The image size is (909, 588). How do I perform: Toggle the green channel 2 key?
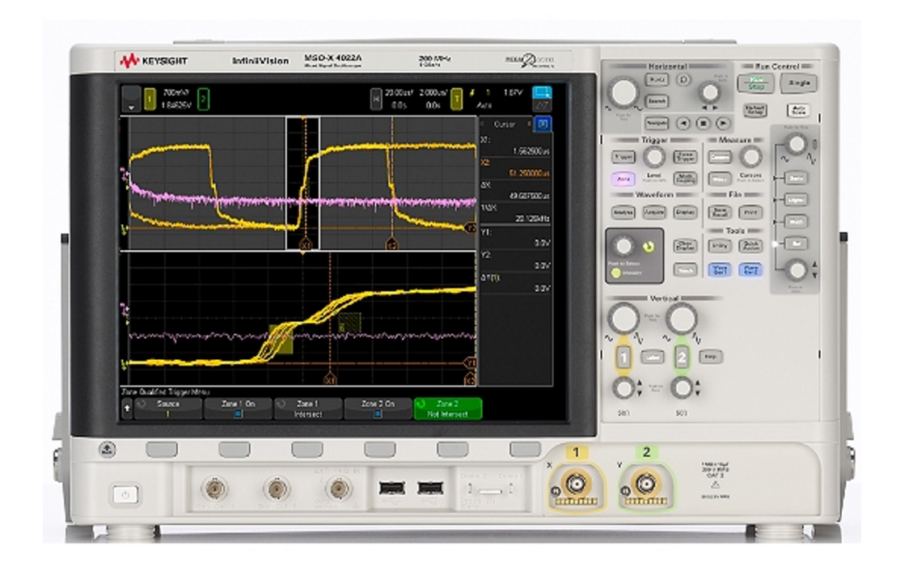[x=681, y=357]
